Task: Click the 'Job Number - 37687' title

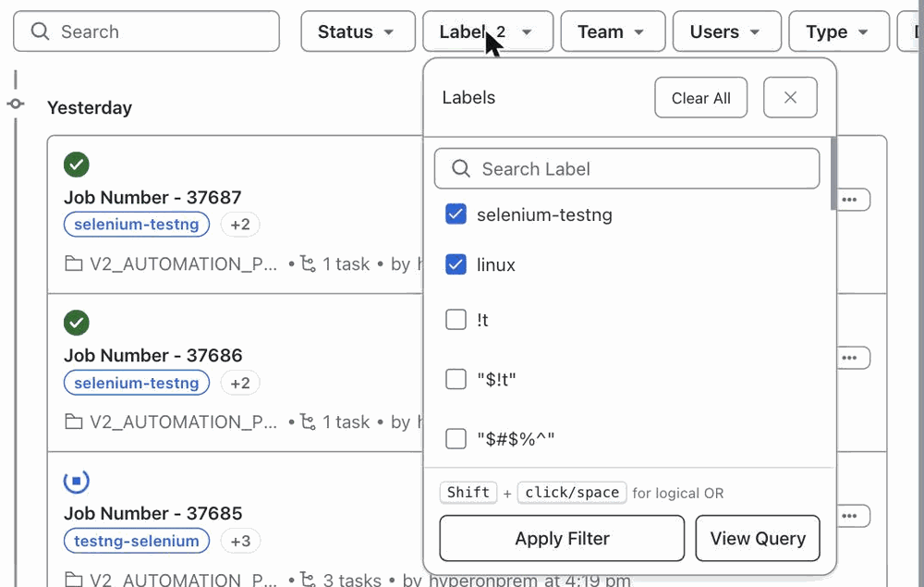Action: (x=152, y=198)
